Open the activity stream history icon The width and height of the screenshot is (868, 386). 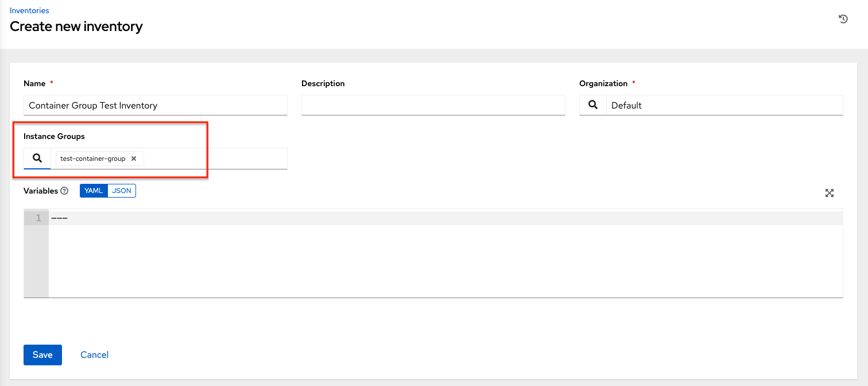(843, 19)
